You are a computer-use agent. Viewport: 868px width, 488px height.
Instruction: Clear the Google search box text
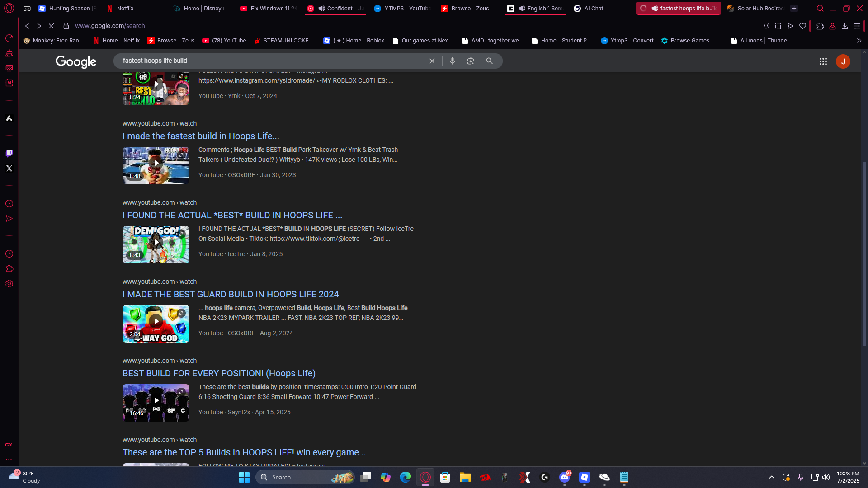[432, 61]
